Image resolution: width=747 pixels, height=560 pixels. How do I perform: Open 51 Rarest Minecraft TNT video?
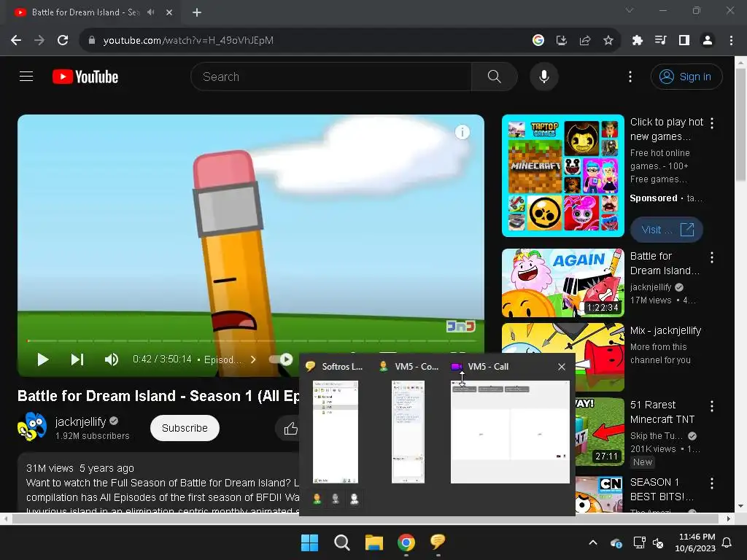coord(662,412)
